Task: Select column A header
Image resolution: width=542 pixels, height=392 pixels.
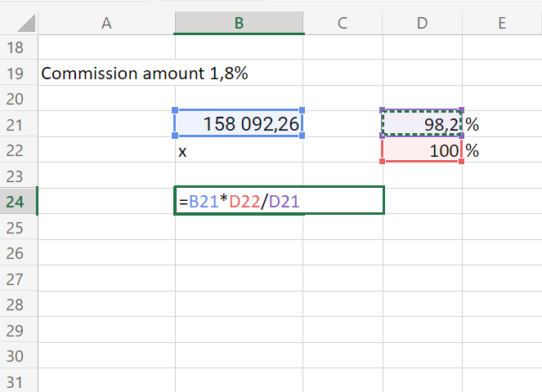Action: 106,23
